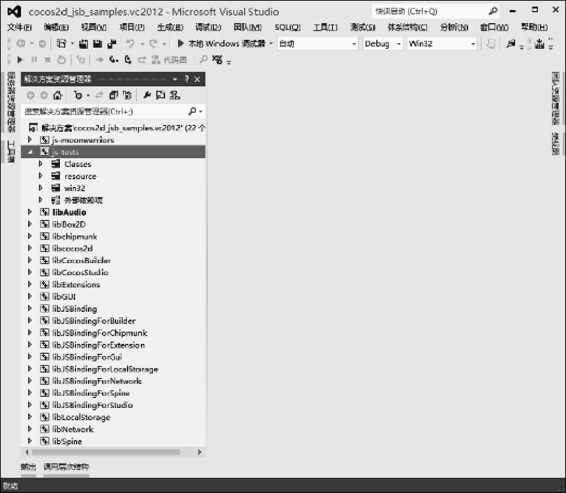Open the File menu
This screenshot has width=566, height=493.
tap(20, 27)
